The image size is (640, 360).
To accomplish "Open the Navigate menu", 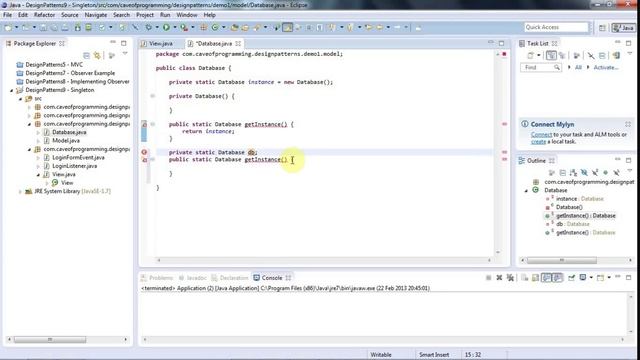I will coord(96,15).
